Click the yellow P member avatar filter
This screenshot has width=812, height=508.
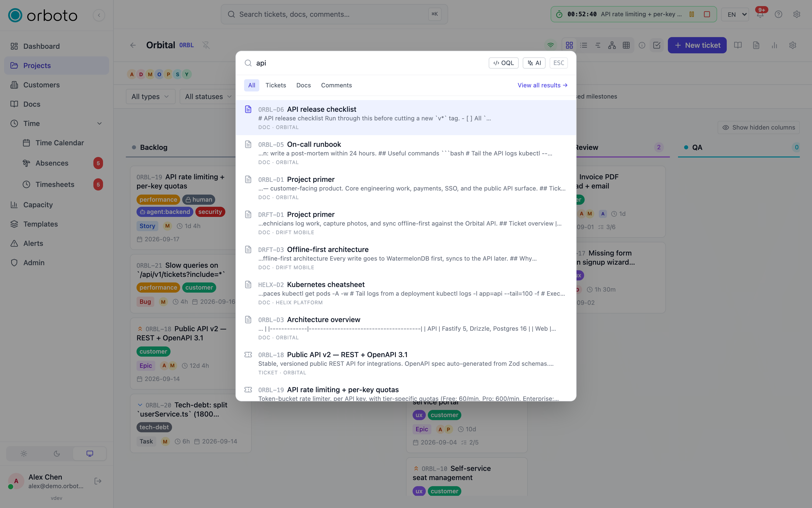click(x=168, y=74)
